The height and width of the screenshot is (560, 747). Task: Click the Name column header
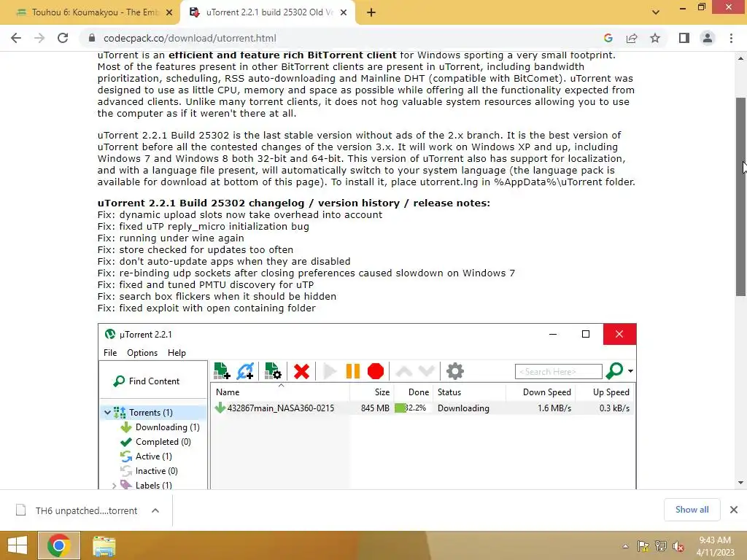(x=280, y=392)
